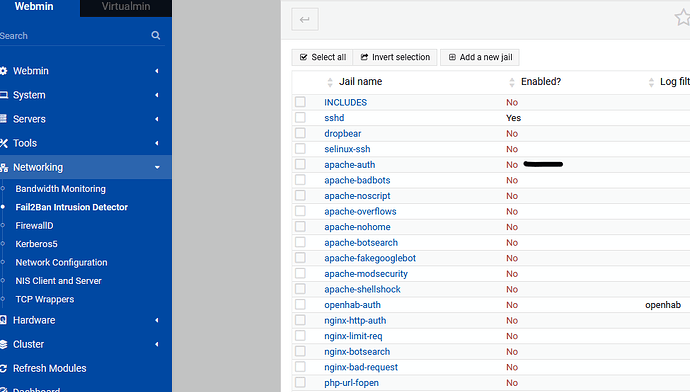Click the Hardware icon in sidebar
The image size is (690, 392).
coord(3,320)
